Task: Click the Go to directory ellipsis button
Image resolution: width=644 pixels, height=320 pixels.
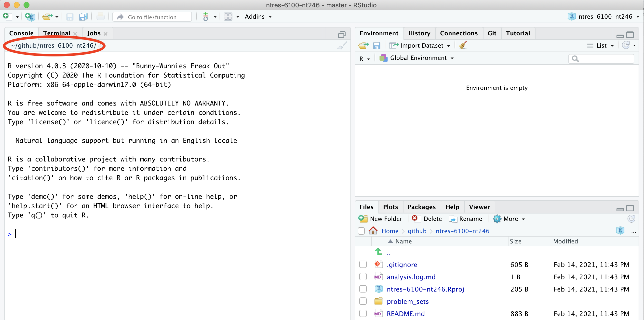Action: point(633,231)
